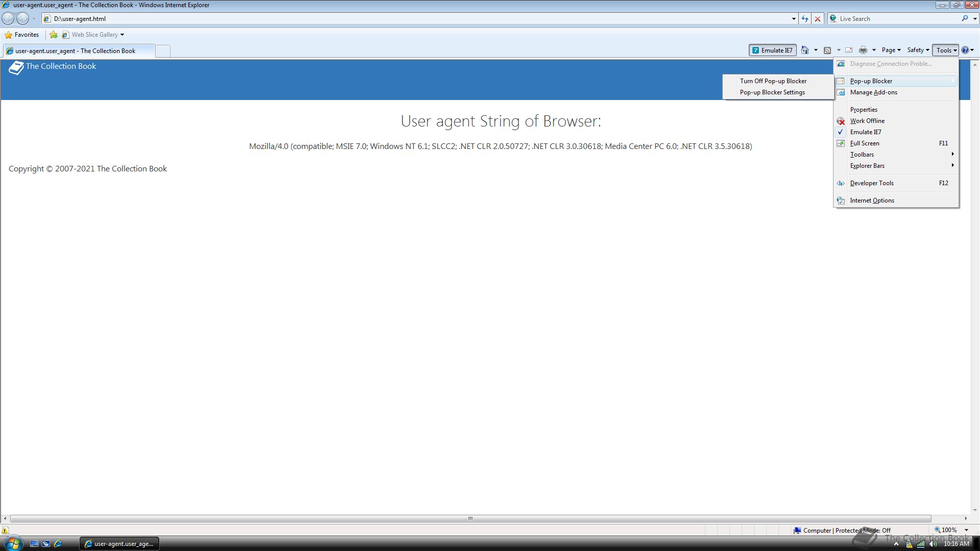Click the red Stop loading icon

(x=818, y=19)
